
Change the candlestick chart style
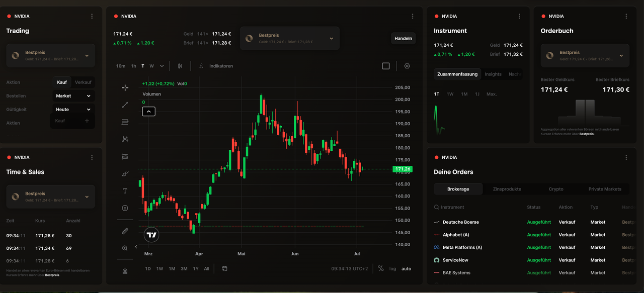tap(180, 66)
